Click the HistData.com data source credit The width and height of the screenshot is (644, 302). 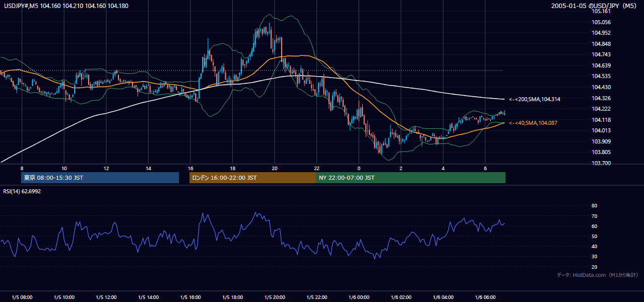pyautogui.click(x=598, y=275)
